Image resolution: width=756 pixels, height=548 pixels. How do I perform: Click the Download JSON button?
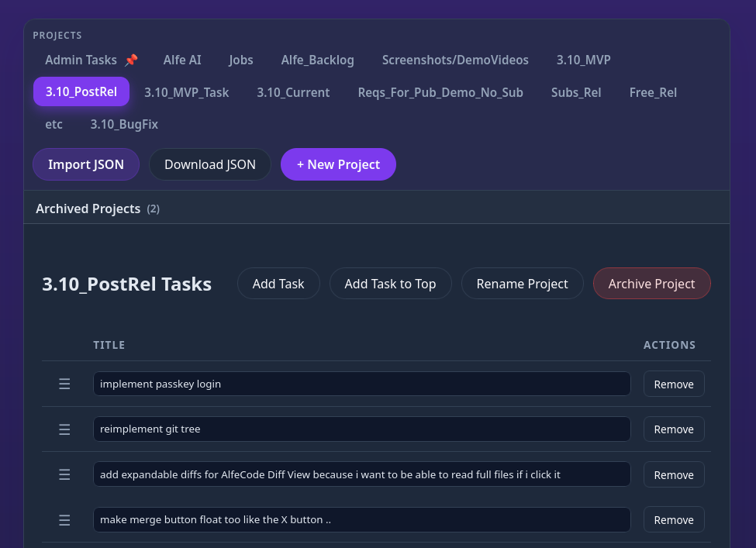point(209,164)
